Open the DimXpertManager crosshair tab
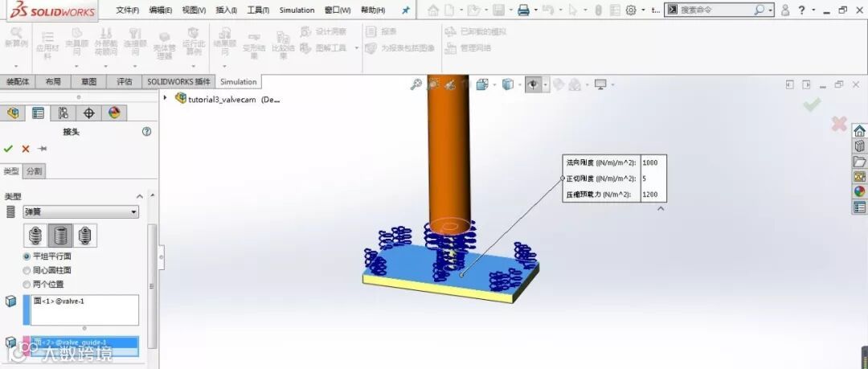 click(88, 113)
